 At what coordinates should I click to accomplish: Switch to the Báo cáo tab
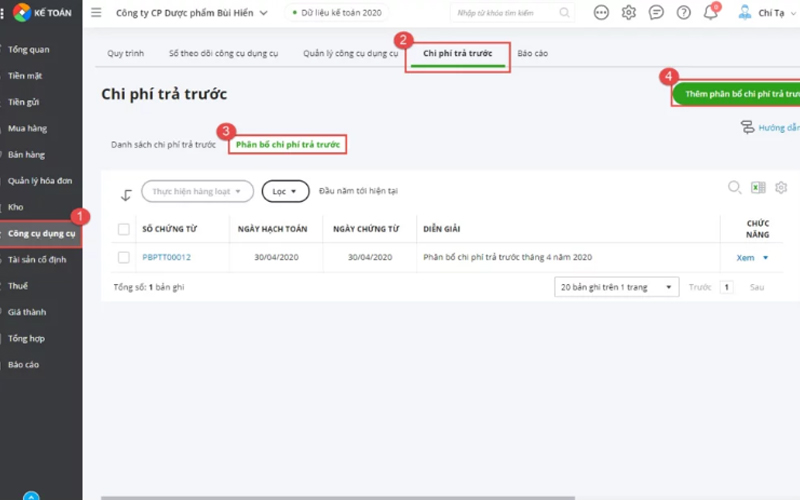(x=532, y=53)
